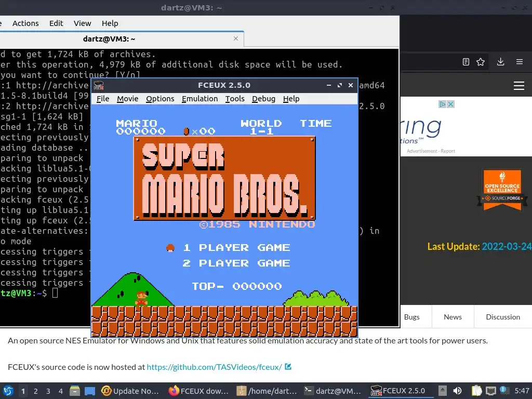Click the taskbar clock showing 5:47
Image resolution: width=532 pixels, height=399 pixels.
point(522,391)
